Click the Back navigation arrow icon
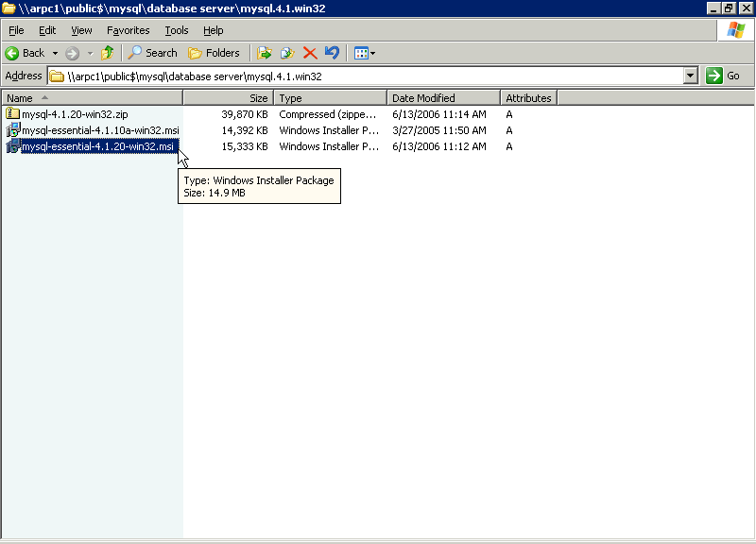 [x=13, y=53]
